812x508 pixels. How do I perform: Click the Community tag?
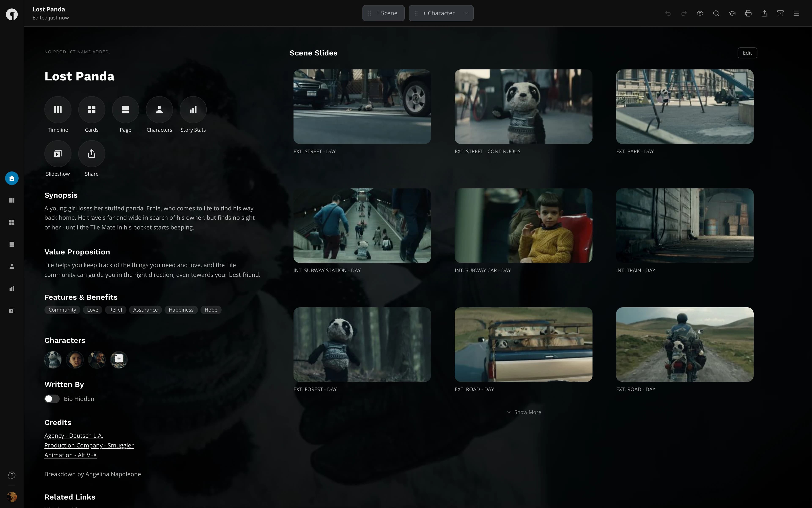point(62,310)
